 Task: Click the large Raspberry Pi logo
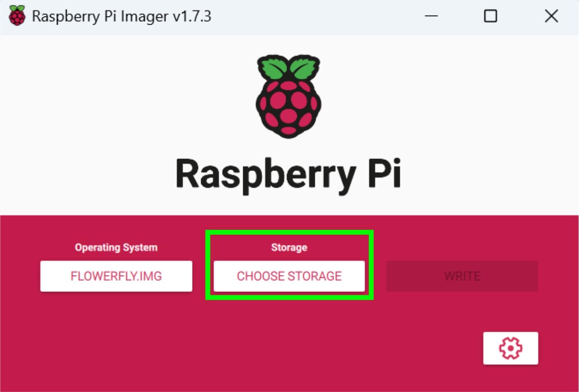288,96
